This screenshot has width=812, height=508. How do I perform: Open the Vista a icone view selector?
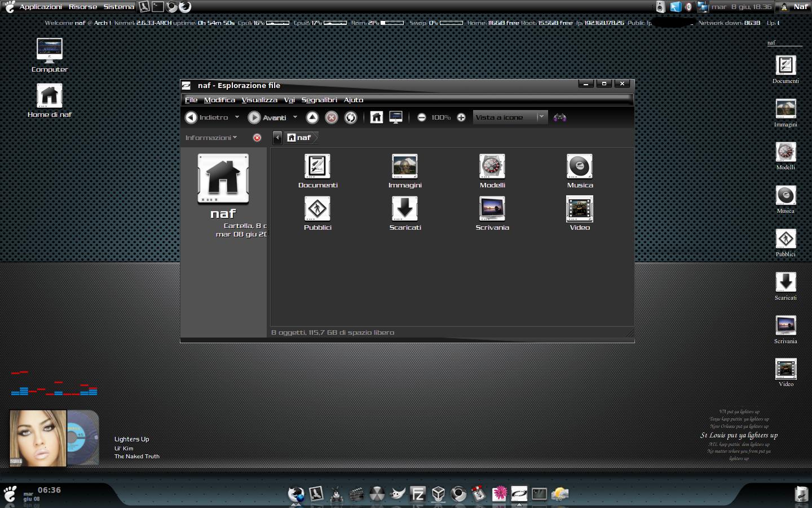click(x=510, y=117)
